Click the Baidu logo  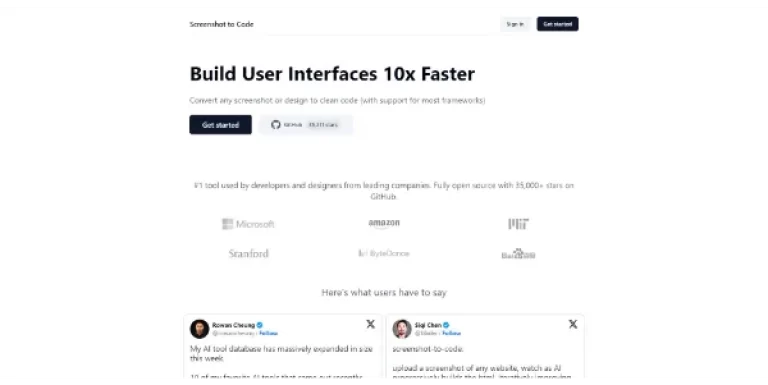click(518, 253)
